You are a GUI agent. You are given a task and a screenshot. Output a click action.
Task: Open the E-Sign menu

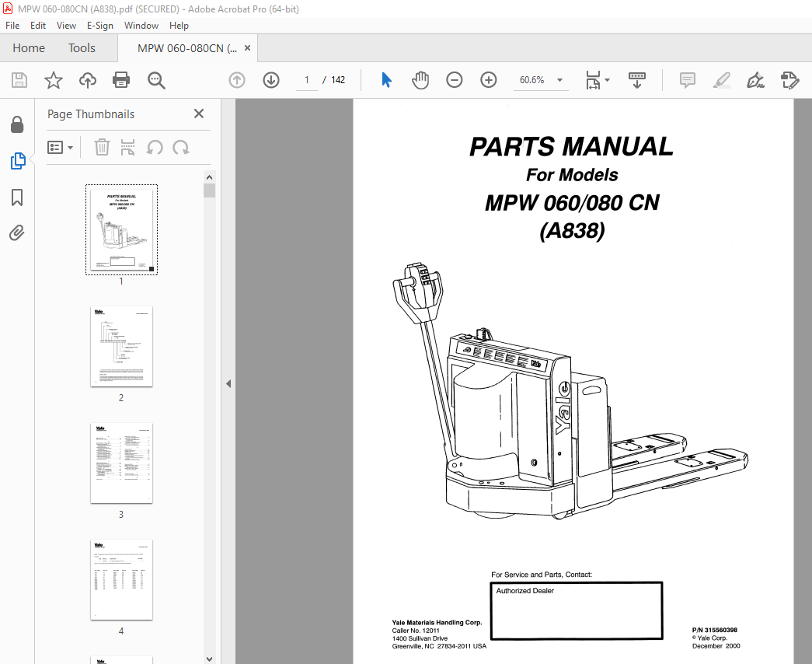coord(100,26)
